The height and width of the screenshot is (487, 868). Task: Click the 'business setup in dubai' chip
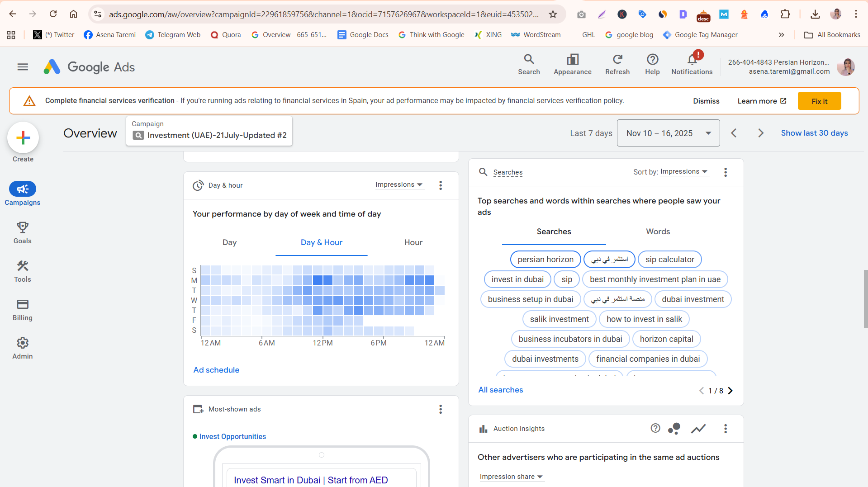[531, 299]
